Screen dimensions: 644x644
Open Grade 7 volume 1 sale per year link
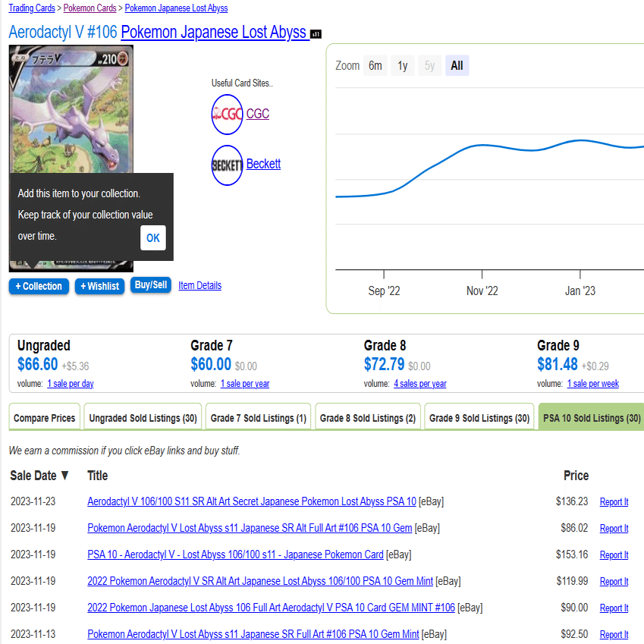point(245,384)
